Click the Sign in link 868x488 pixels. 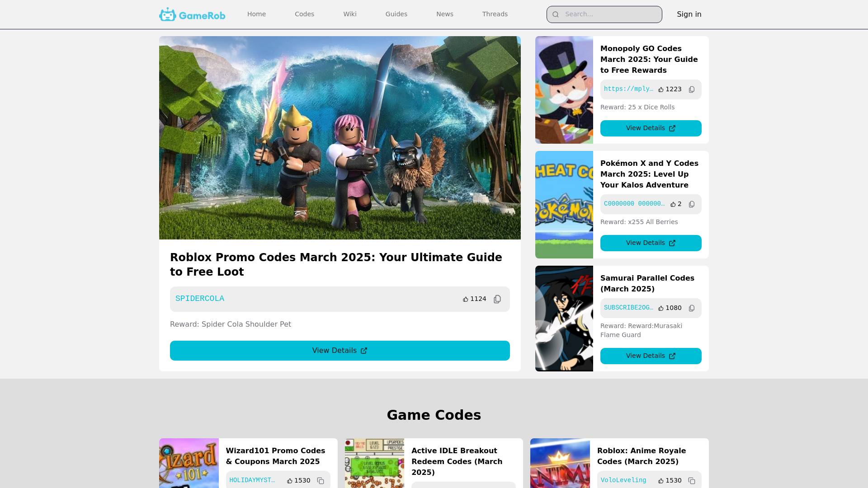click(689, 14)
